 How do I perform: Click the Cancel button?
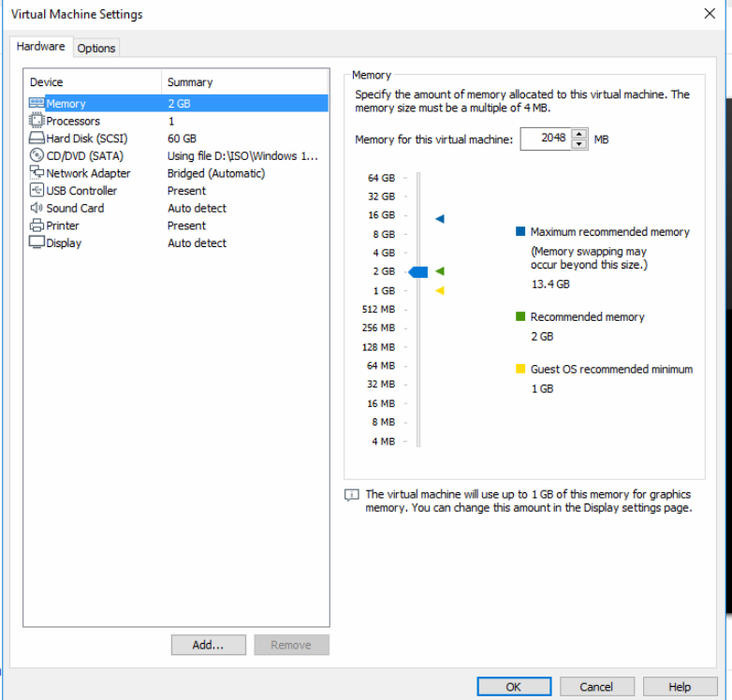pyautogui.click(x=596, y=687)
